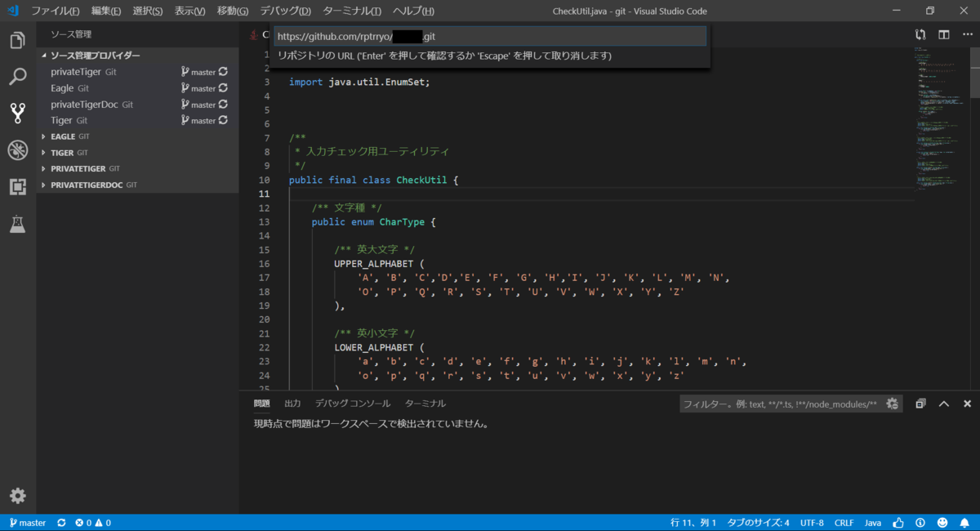Screen dimensions: 980x531
Task: Open the デバッグ(D) menu
Action: click(x=286, y=11)
